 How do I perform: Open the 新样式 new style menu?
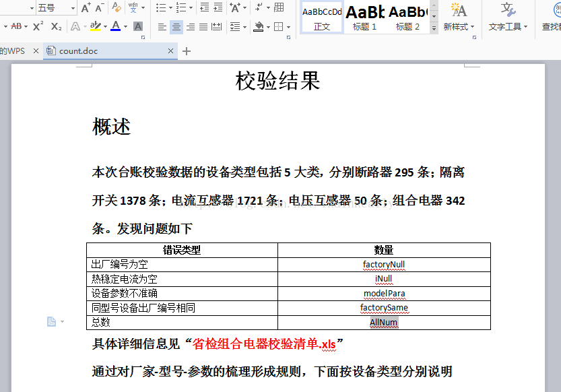(x=459, y=16)
